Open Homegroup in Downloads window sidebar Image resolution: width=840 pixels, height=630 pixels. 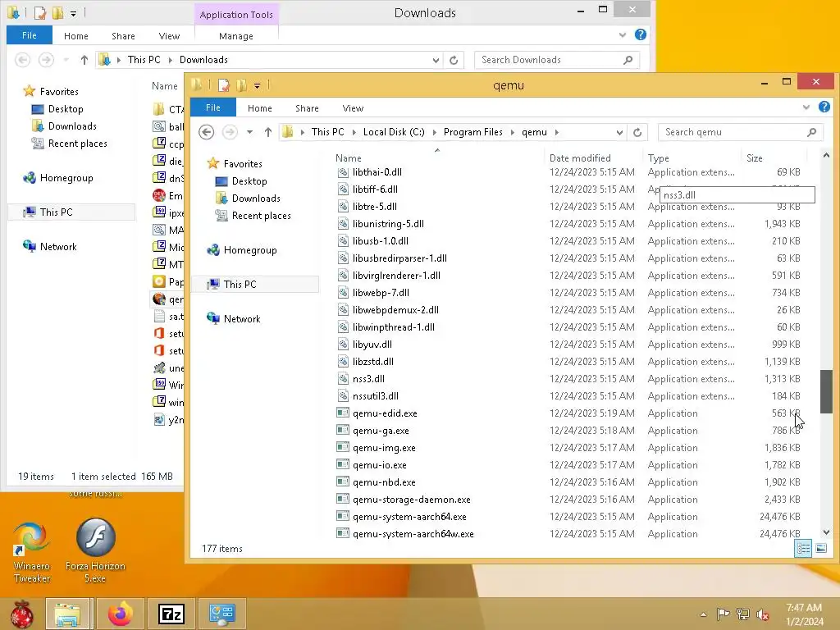point(66,178)
